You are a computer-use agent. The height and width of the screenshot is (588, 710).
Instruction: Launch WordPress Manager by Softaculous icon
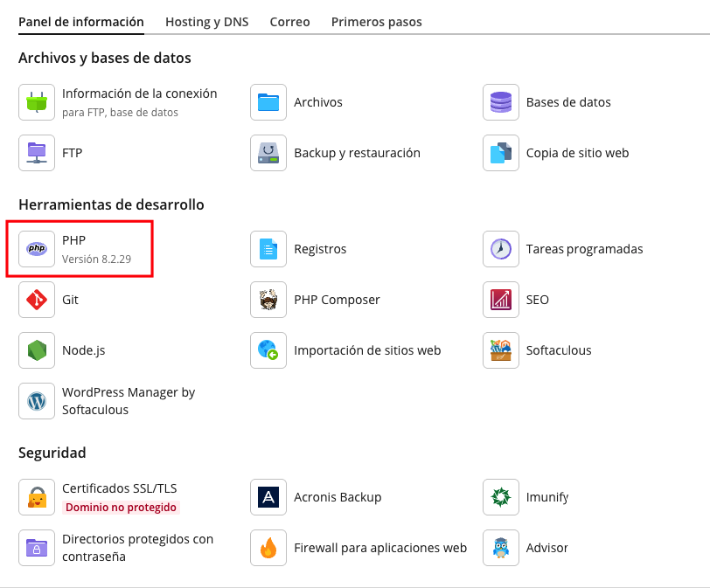(37, 401)
